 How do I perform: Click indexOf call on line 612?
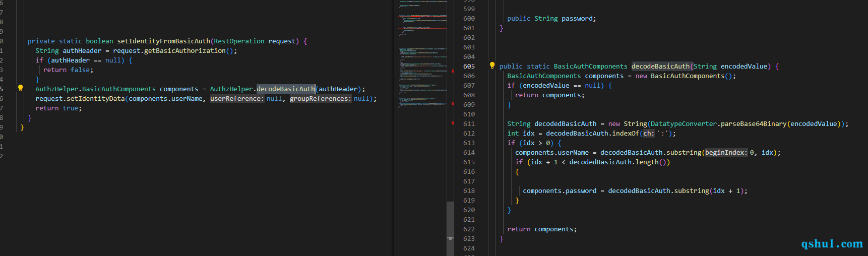(x=626, y=134)
